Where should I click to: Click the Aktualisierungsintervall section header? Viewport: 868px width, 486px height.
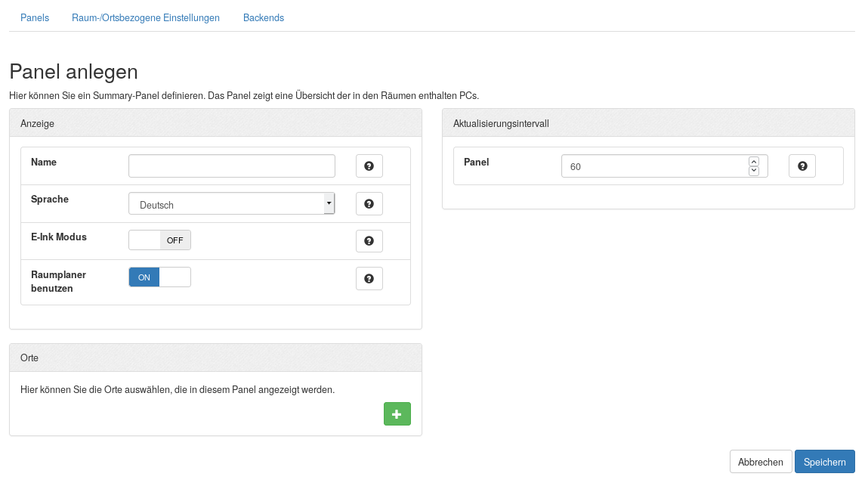(x=648, y=123)
